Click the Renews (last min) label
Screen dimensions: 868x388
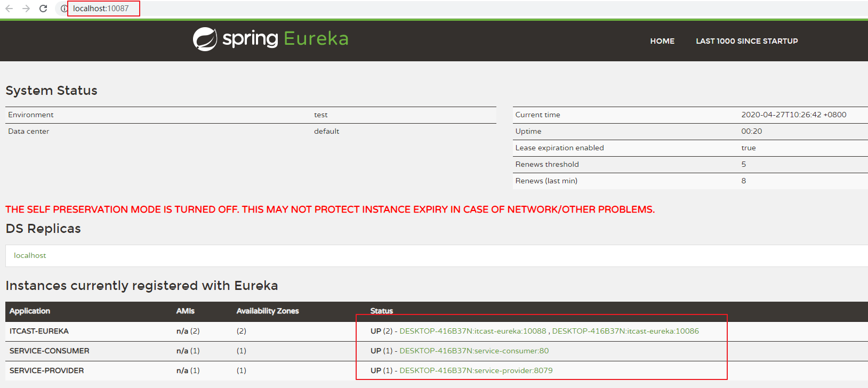(x=546, y=181)
